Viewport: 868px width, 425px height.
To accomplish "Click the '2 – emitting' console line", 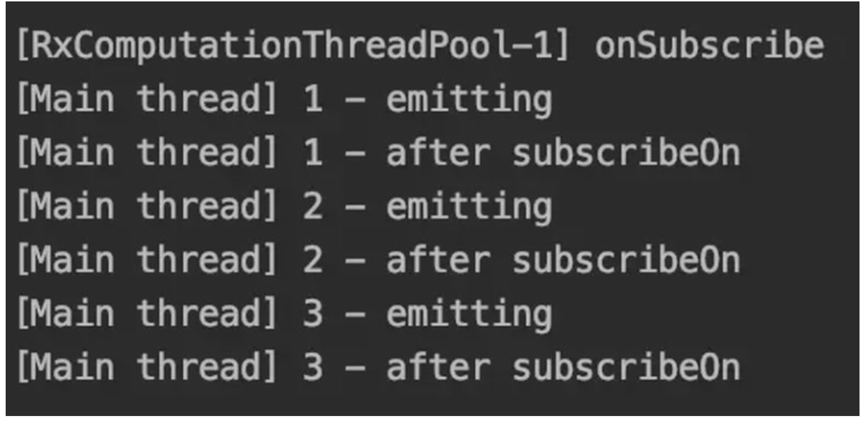I will [x=284, y=207].
